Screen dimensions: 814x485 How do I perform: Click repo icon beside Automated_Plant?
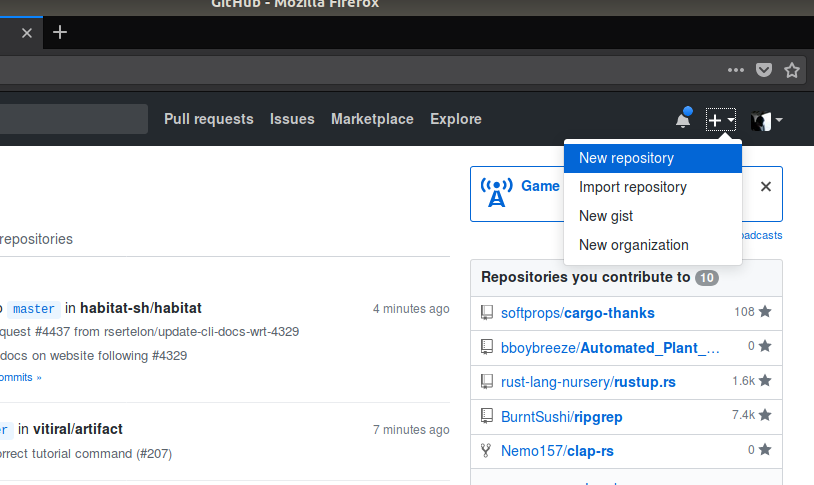pos(486,347)
